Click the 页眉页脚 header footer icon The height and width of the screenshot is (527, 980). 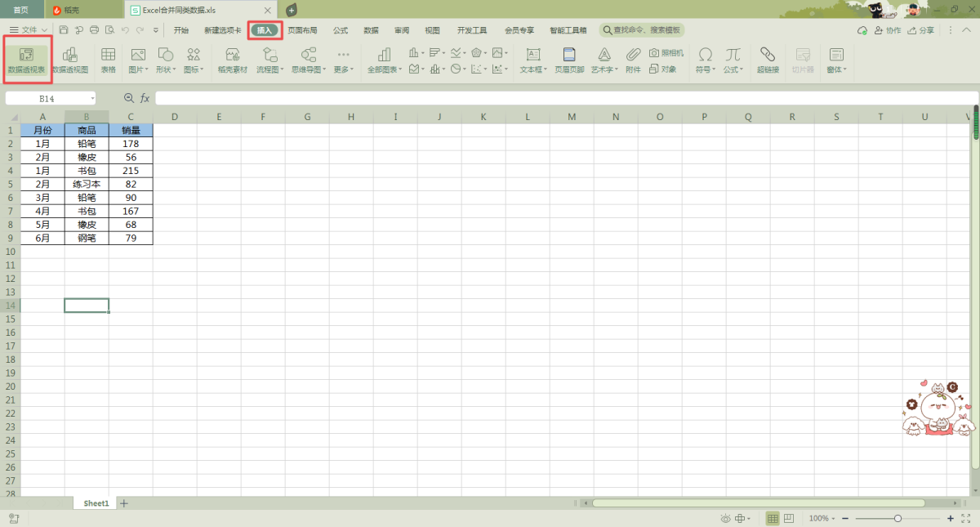coord(569,60)
